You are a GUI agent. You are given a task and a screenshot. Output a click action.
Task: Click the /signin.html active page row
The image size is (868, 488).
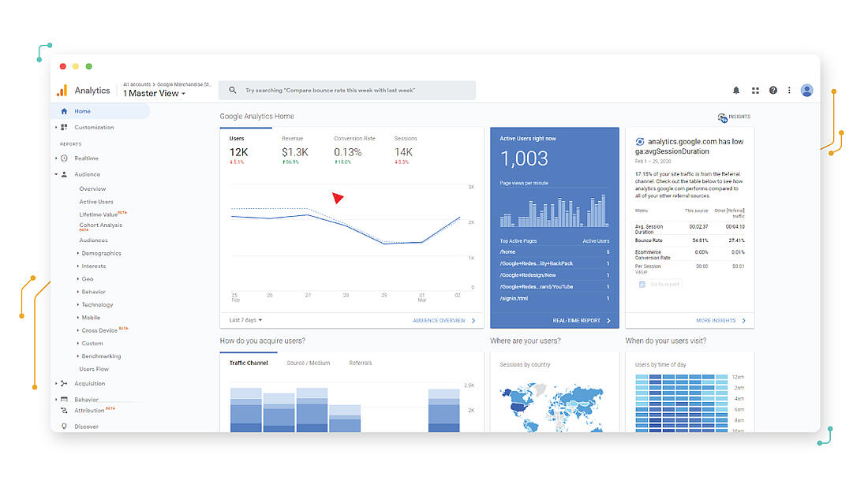coord(555,298)
